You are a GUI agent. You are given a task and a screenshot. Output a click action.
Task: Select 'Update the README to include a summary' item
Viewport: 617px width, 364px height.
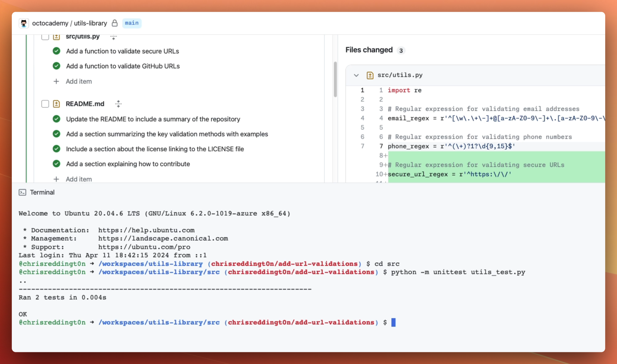tap(153, 119)
